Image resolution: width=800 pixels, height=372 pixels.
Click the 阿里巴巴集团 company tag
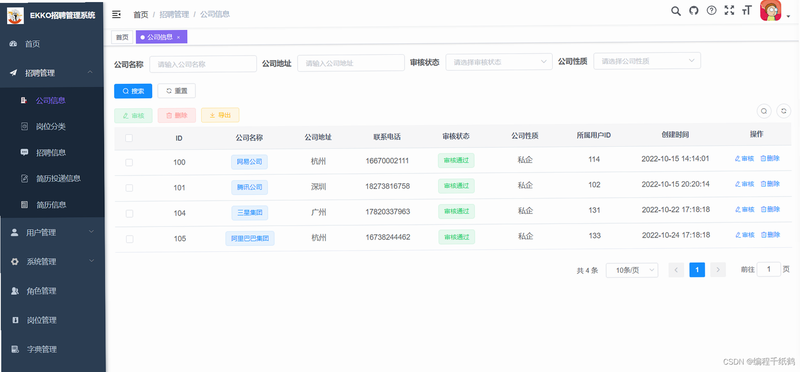[x=250, y=238]
